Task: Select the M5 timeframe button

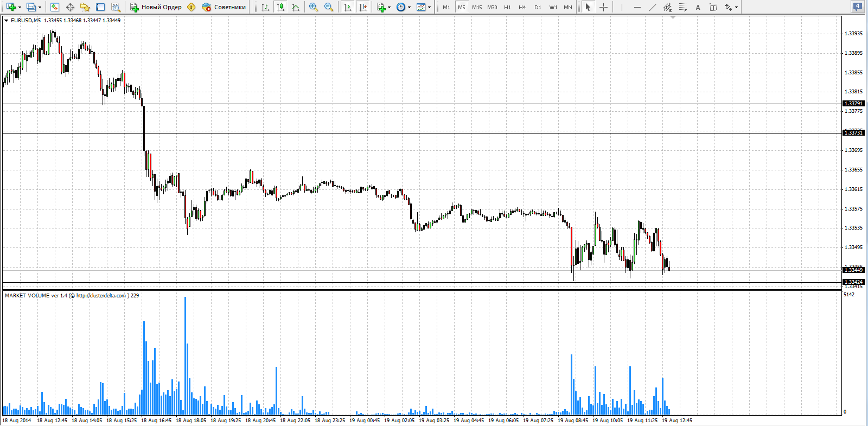Action: pos(462,7)
